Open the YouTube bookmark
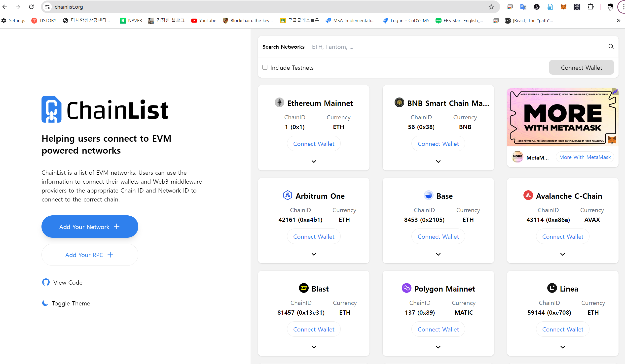625x364 pixels. point(204,21)
